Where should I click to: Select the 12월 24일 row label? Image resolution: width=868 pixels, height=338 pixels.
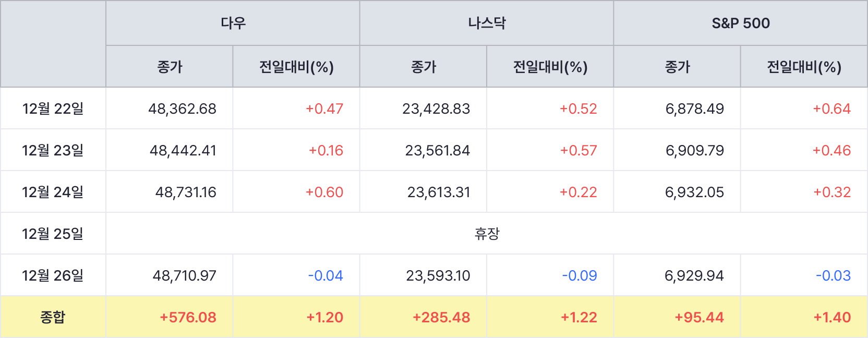(x=53, y=192)
